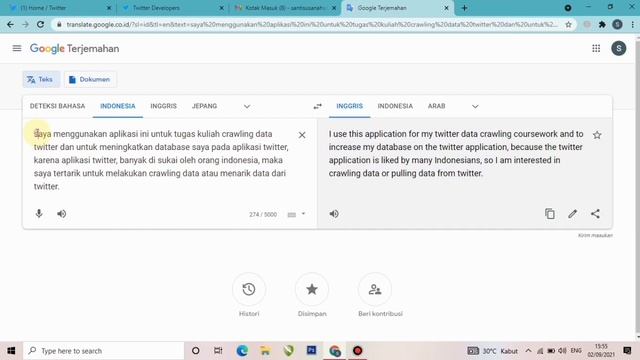
Task: Suggest an edit to the translation
Action: pyautogui.click(x=573, y=214)
